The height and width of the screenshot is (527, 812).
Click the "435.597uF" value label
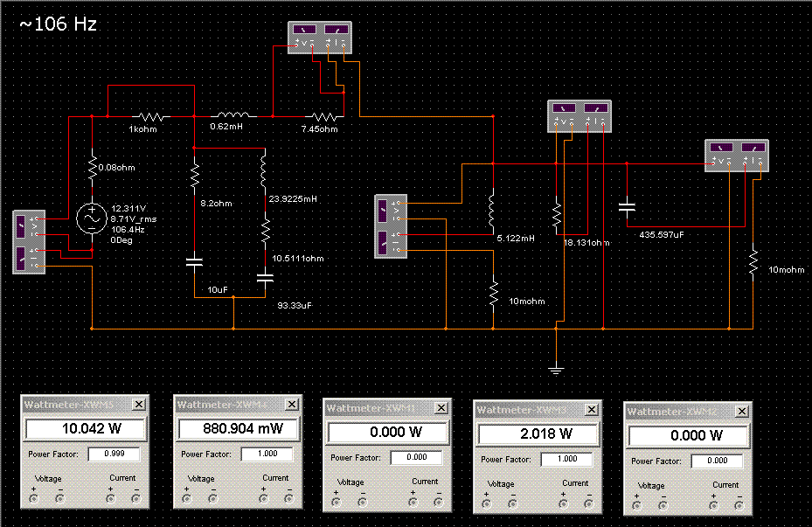click(662, 234)
